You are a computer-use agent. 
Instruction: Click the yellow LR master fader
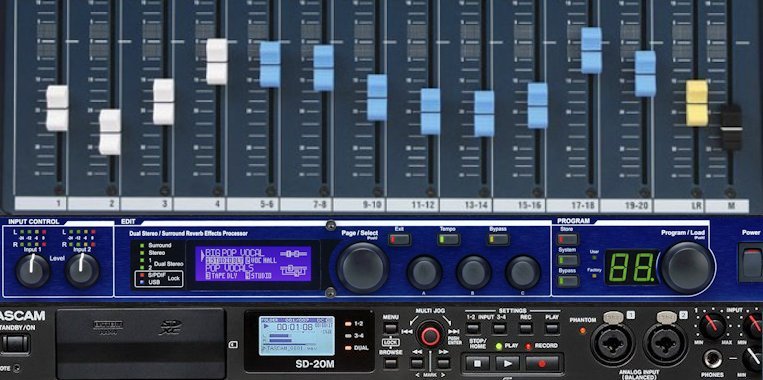pyautogui.click(x=697, y=103)
